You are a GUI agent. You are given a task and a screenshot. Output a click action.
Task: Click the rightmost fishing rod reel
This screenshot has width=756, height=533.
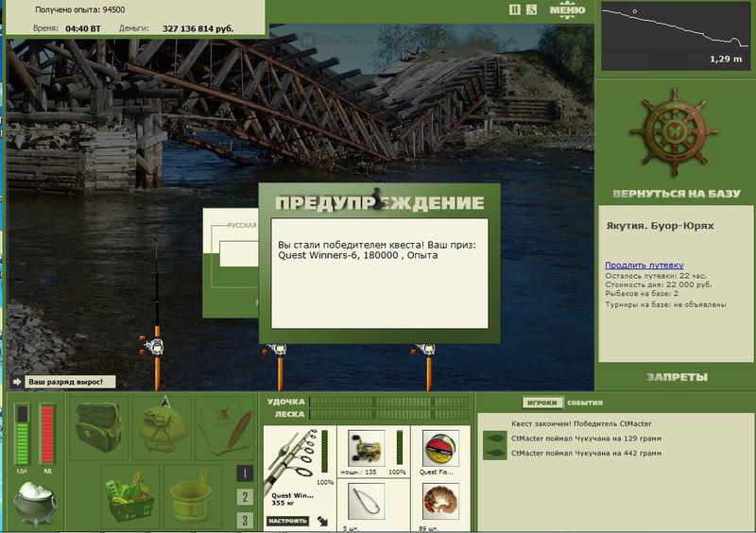(427, 350)
